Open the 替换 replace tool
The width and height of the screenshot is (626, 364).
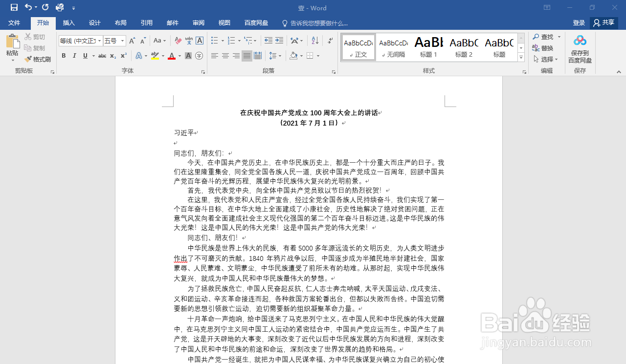[543, 48]
